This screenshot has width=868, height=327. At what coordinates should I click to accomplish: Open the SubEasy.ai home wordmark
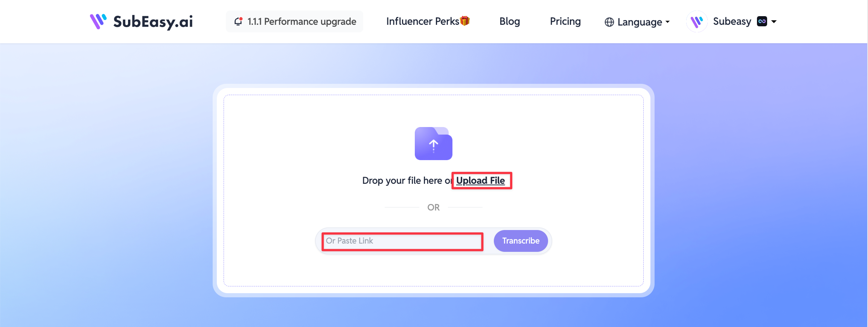(153, 22)
